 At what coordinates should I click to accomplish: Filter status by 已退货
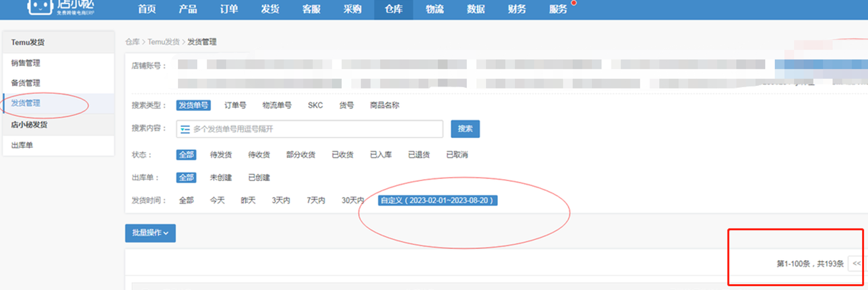click(419, 155)
